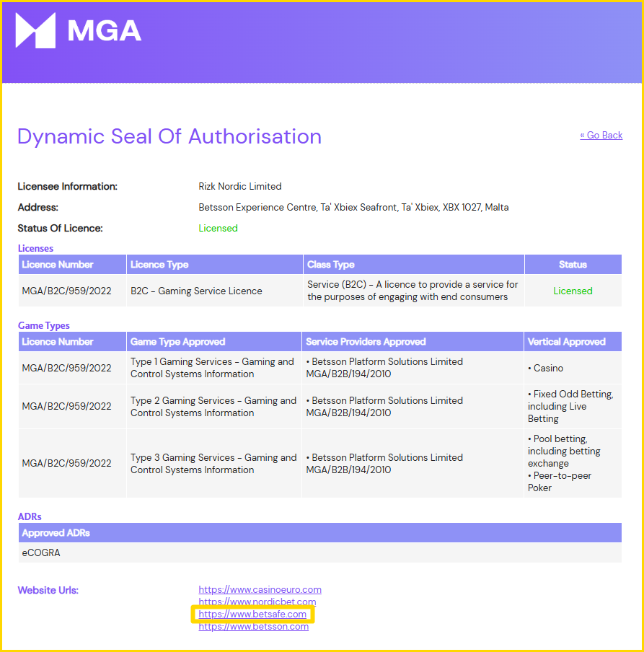This screenshot has height=652, width=644.
Task: Click the Dynamic Seal Of Authorisation heading
Action: [169, 136]
